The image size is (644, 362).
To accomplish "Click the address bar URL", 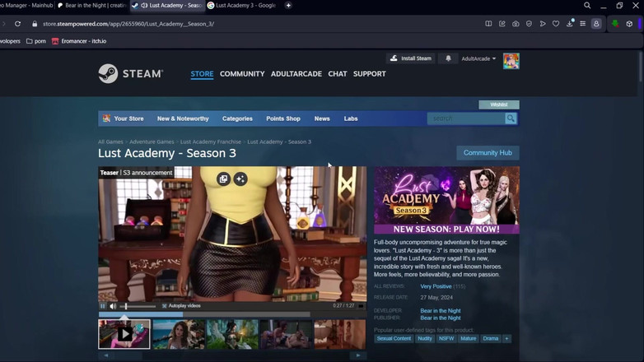I will 128,24.
